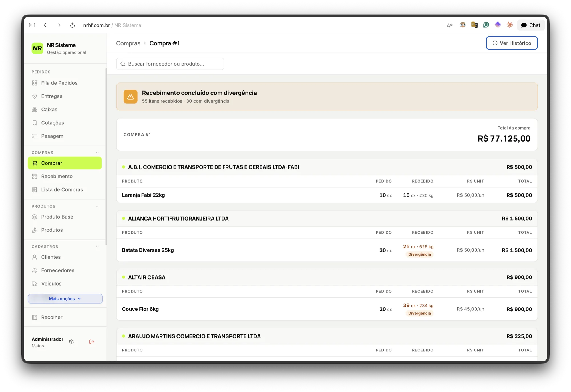The height and width of the screenshot is (392, 571).
Task: Click the Araujo Martins supplier header
Action: 327,336
